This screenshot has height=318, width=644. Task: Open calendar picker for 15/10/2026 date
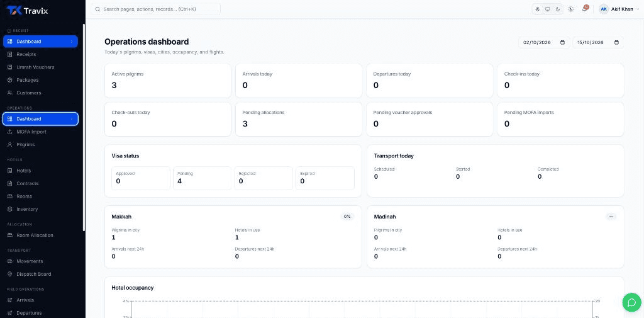tap(616, 42)
